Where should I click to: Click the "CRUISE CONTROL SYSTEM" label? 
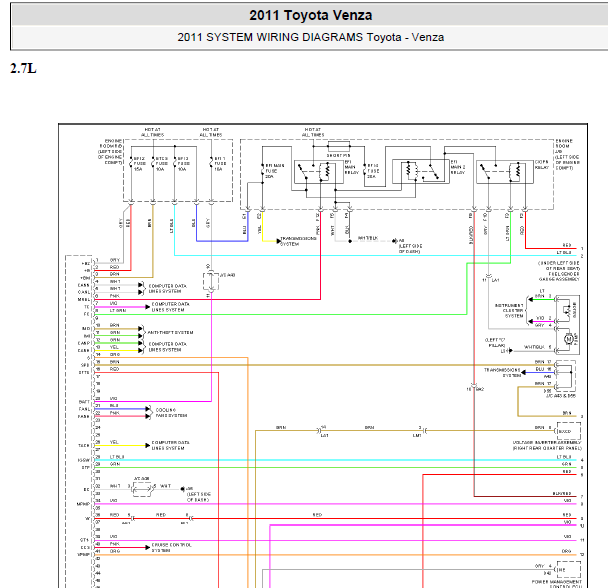(x=171, y=548)
